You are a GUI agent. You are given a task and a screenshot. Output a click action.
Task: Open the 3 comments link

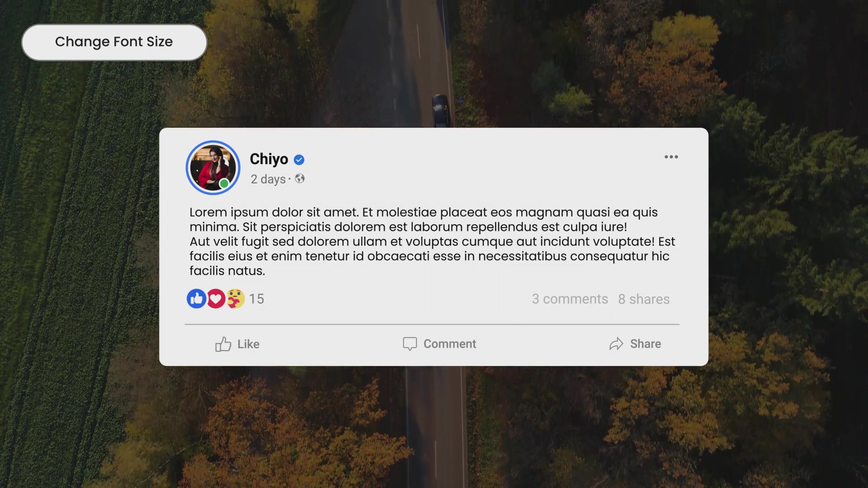click(570, 299)
